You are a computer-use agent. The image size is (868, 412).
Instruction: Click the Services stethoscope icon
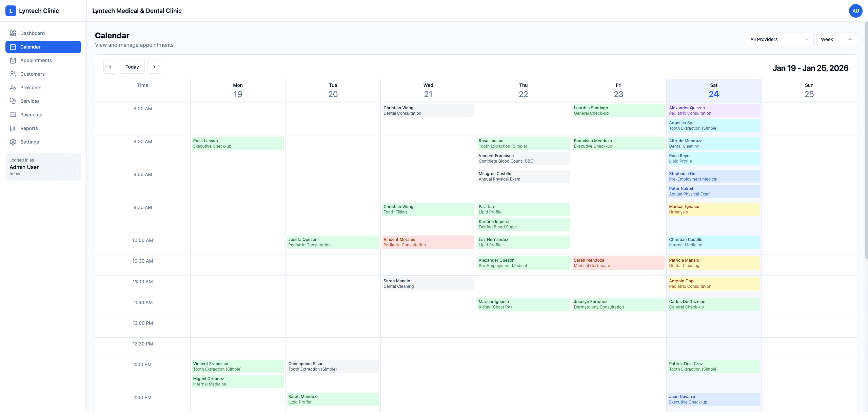(13, 101)
